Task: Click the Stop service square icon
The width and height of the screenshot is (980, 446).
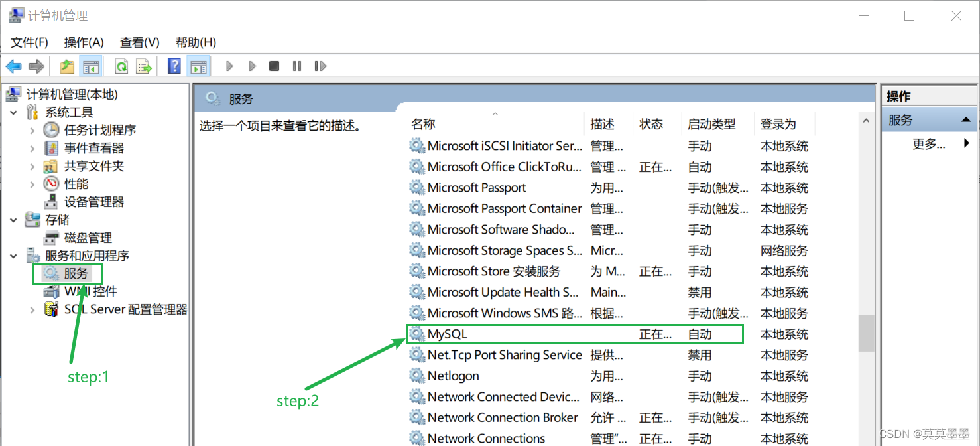Action: click(274, 66)
